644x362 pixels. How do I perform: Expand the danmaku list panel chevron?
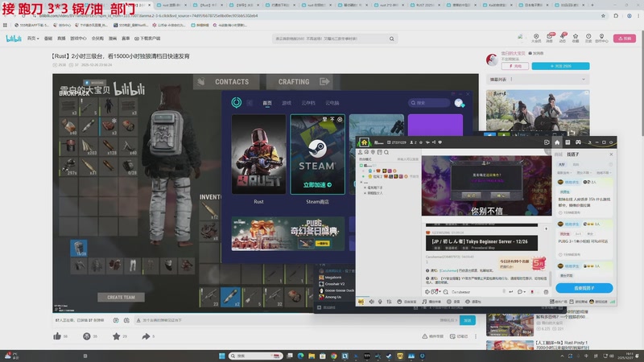[x=583, y=79]
